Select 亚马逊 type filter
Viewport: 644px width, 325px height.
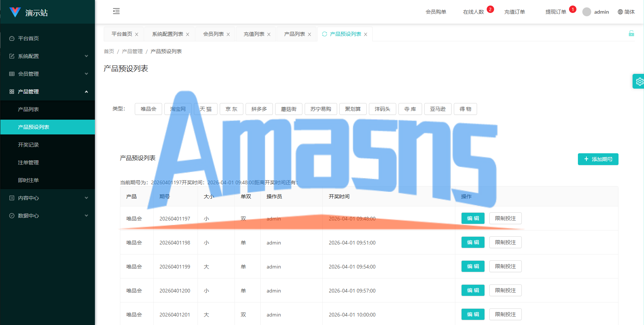tap(438, 109)
